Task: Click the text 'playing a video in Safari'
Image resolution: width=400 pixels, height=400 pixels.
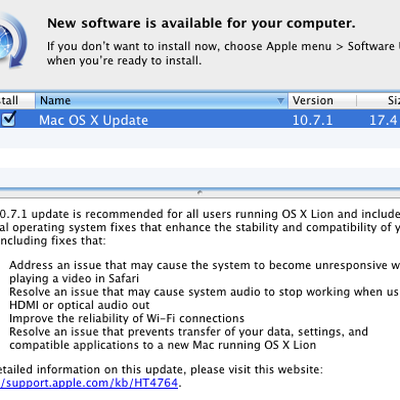Action: 74,279
